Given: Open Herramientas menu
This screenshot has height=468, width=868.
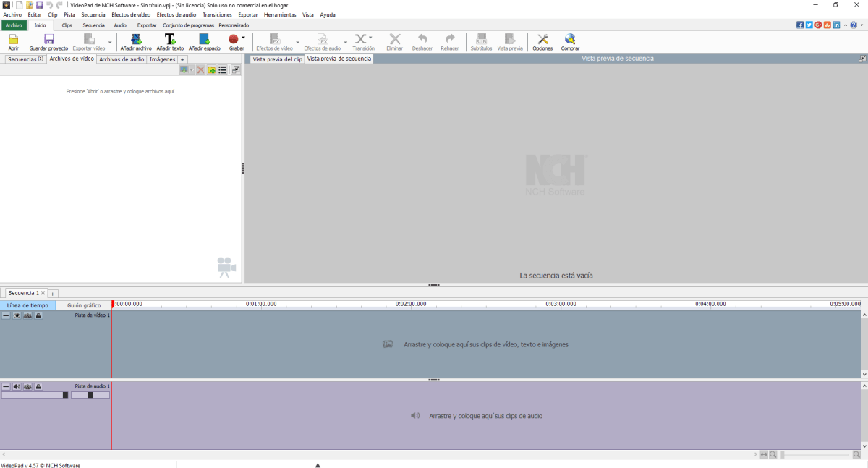Looking at the screenshot, I should pos(280,14).
